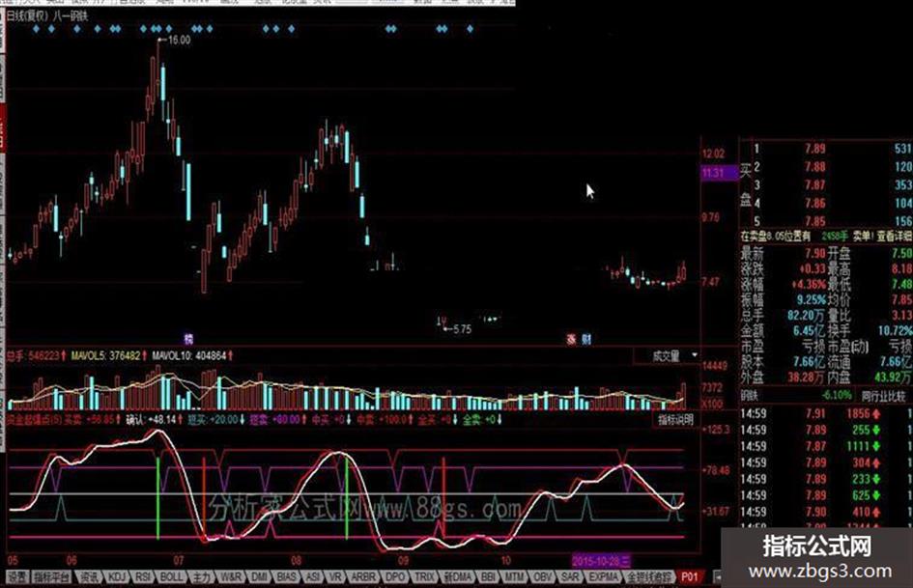Viewport: 913px width, 588px height.
Task: Click the MAVOL10: 404864 value
Action: 189,355
